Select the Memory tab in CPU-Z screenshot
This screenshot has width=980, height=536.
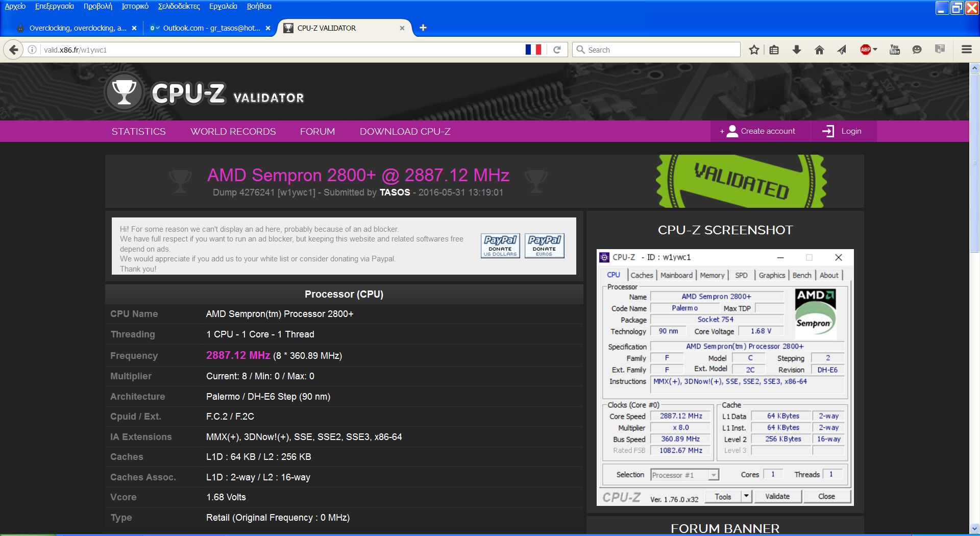tap(712, 275)
